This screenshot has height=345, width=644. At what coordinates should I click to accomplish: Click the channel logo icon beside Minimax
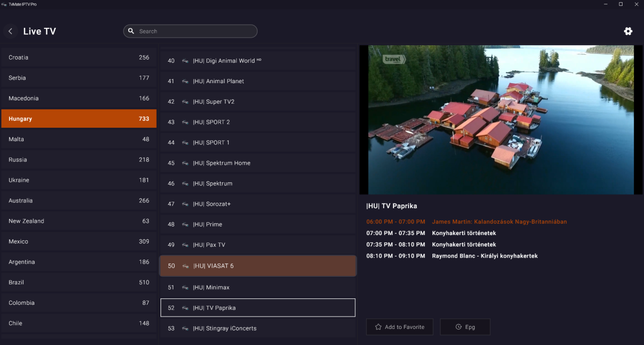[185, 288]
